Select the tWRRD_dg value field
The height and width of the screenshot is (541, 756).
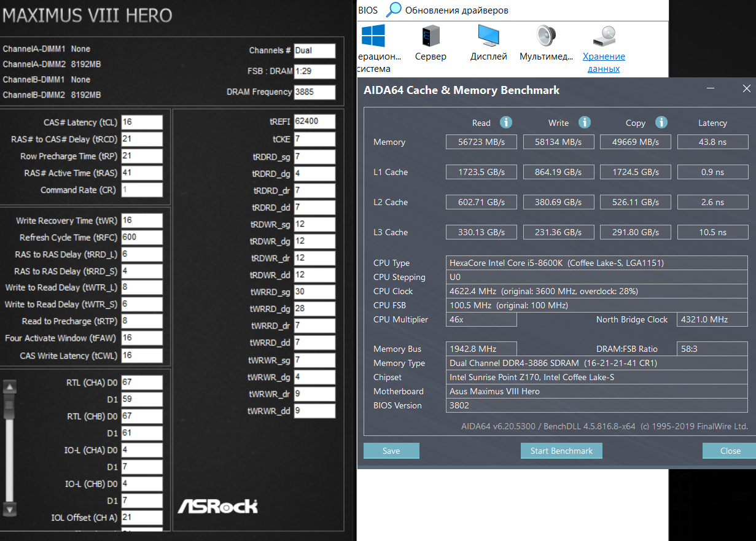point(314,309)
